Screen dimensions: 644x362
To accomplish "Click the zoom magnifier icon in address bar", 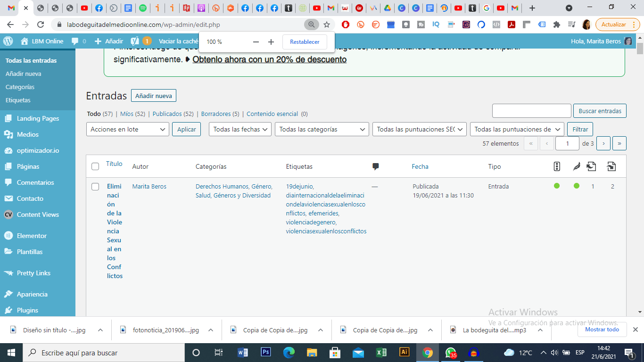I will coord(311,25).
